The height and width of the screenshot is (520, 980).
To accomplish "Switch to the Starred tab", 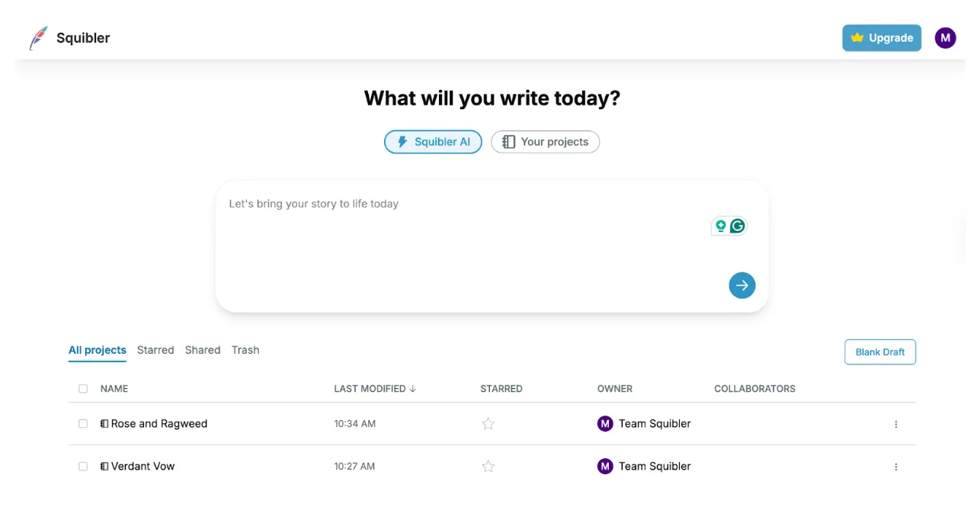I will pyautogui.click(x=155, y=350).
